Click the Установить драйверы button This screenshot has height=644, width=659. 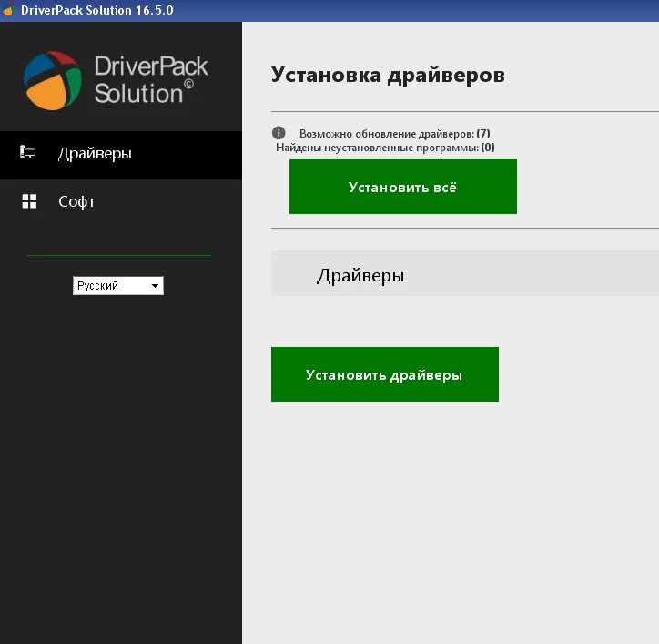pyautogui.click(x=385, y=374)
